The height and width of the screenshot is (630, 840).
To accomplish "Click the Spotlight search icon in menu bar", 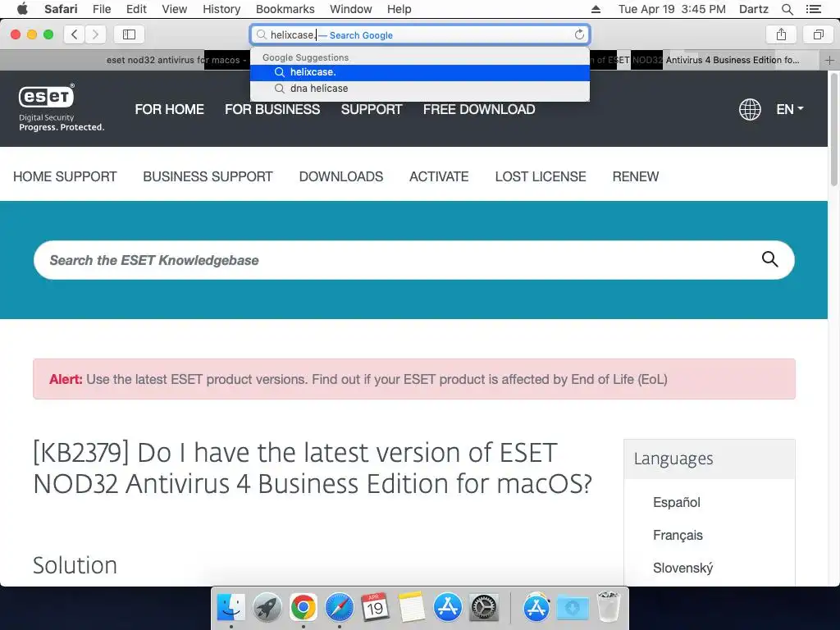I will (787, 9).
